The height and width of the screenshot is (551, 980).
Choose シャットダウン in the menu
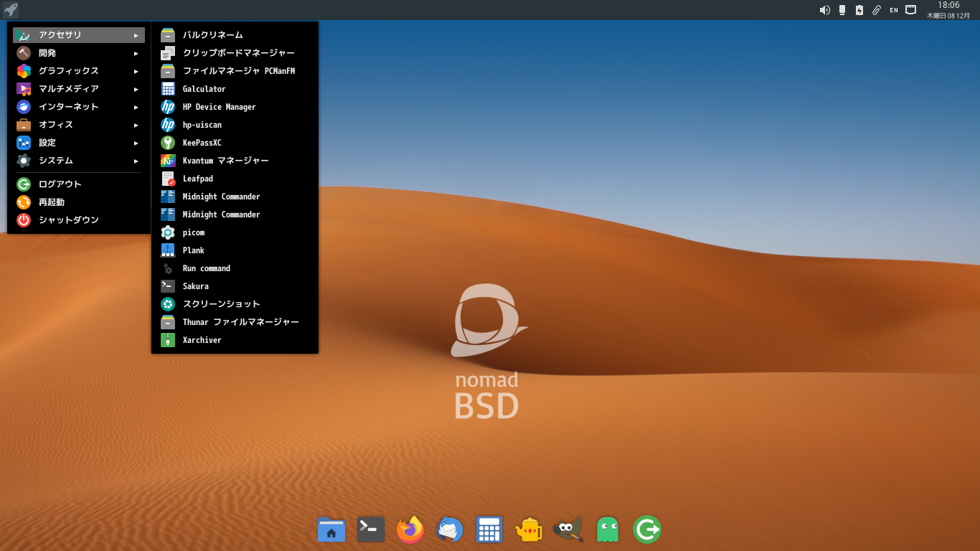coord(79,220)
